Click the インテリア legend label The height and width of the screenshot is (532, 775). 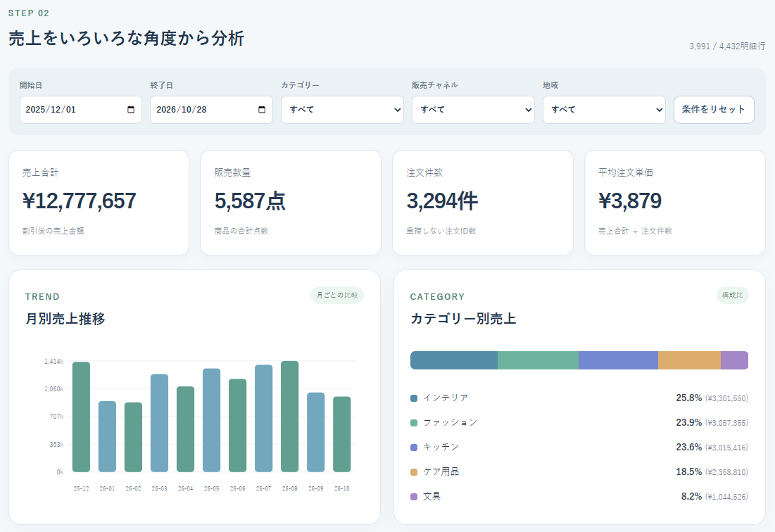[x=446, y=398]
